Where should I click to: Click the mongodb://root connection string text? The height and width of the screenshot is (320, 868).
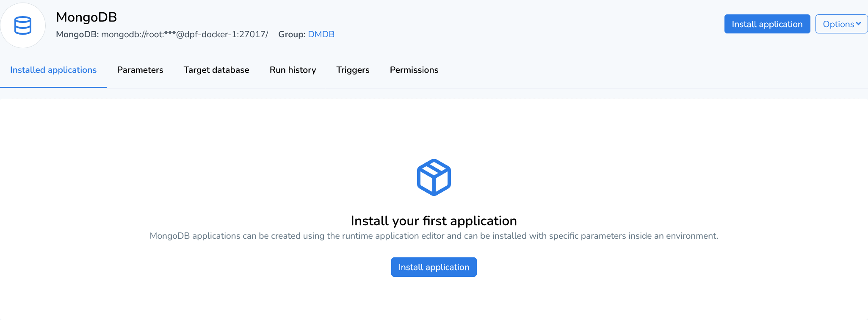185,34
